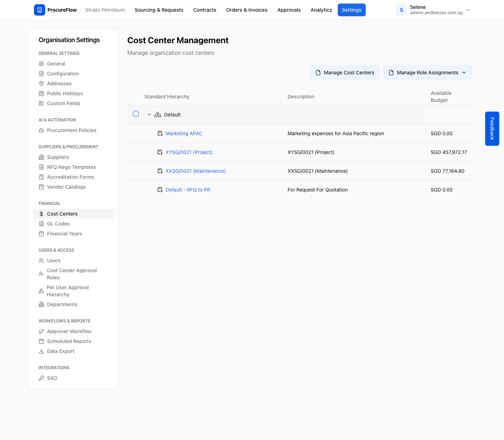Click the Manage Cost Centers button
504x440 pixels.
point(344,73)
